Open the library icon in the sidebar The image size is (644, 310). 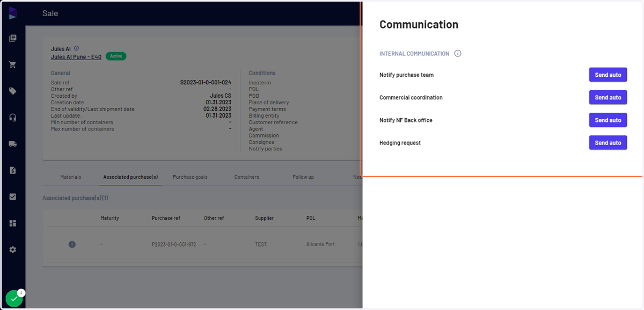click(13, 38)
